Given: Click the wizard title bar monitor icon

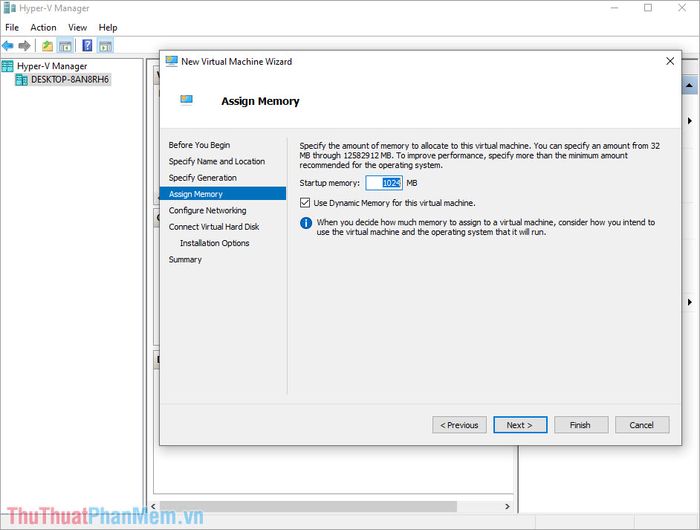Looking at the screenshot, I should point(171,61).
